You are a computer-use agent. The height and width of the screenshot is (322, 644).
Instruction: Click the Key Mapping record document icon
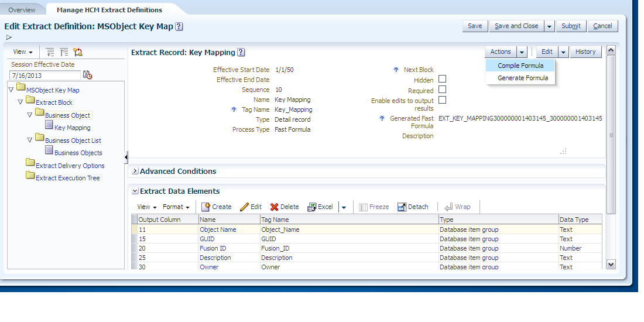[x=49, y=125]
